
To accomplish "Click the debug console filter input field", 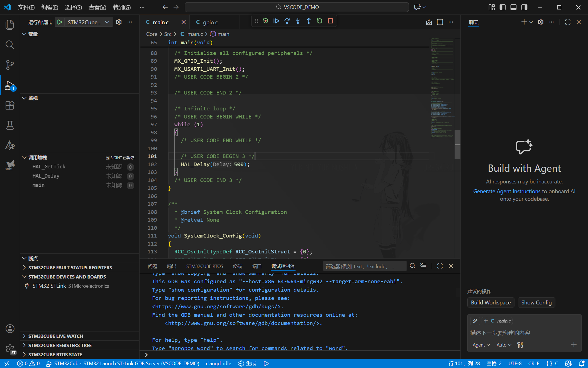I will [x=364, y=267].
